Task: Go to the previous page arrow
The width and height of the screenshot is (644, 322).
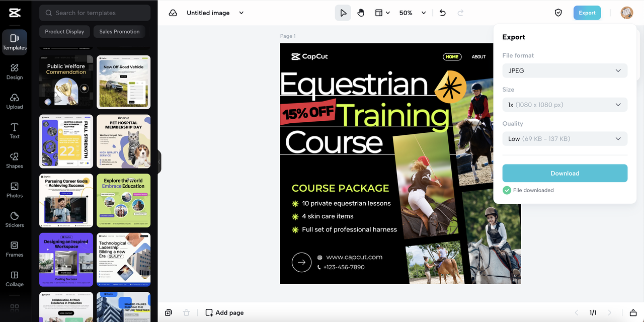Action: [x=577, y=313]
